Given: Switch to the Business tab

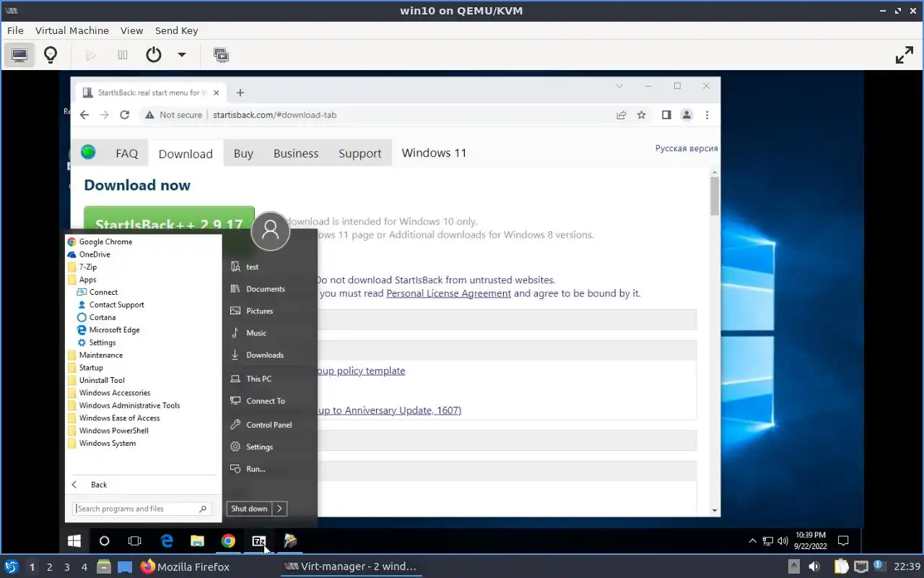Looking at the screenshot, I should click(x=296, y=153).
